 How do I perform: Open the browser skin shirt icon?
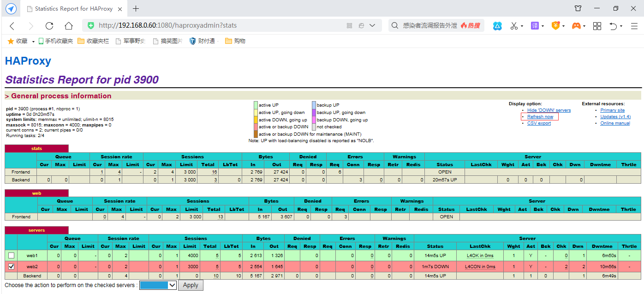coord(578,8)
